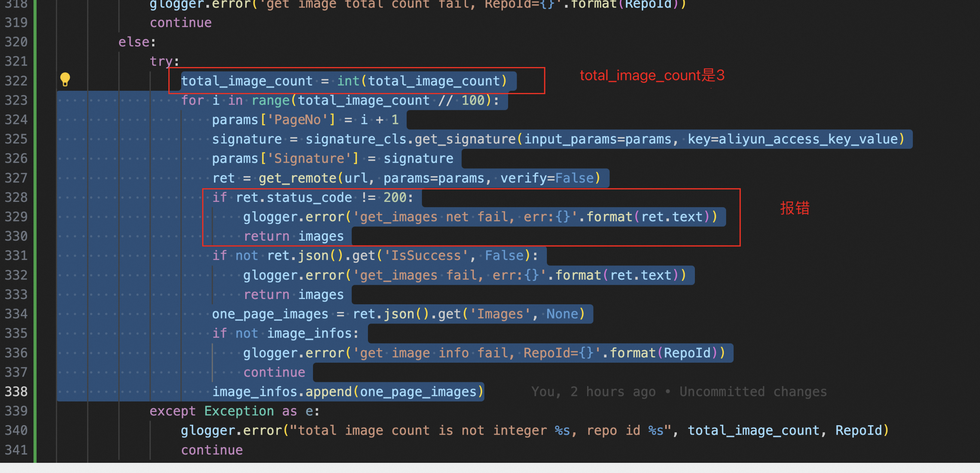Click the 'IsSuccess' string on line 331
Viewport: 980px width, 473px height.
click(426, 256)
